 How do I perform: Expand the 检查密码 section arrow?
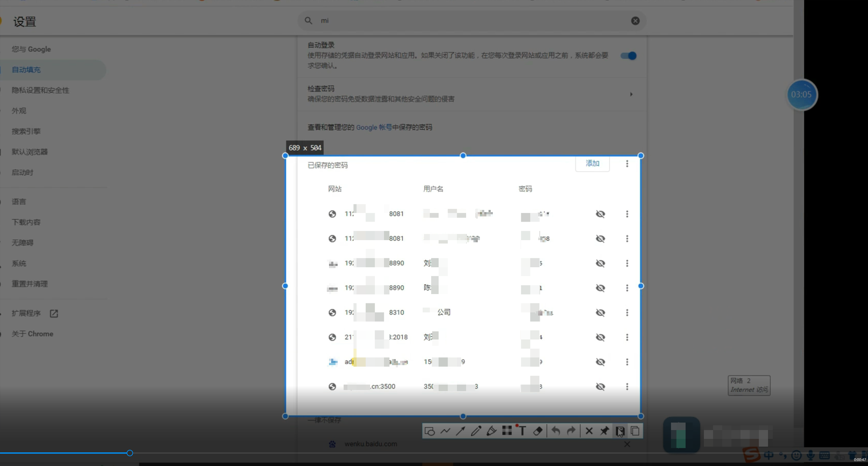click(x=631, y=94)
